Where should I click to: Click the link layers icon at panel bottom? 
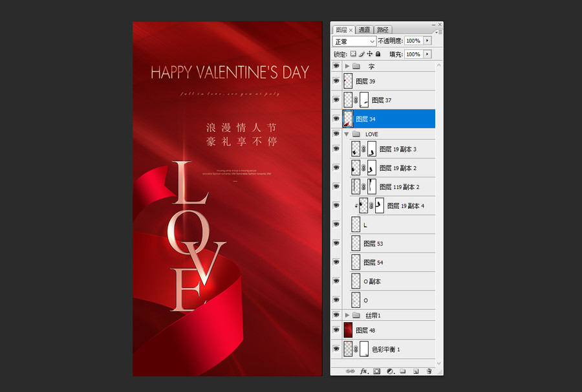350,371
